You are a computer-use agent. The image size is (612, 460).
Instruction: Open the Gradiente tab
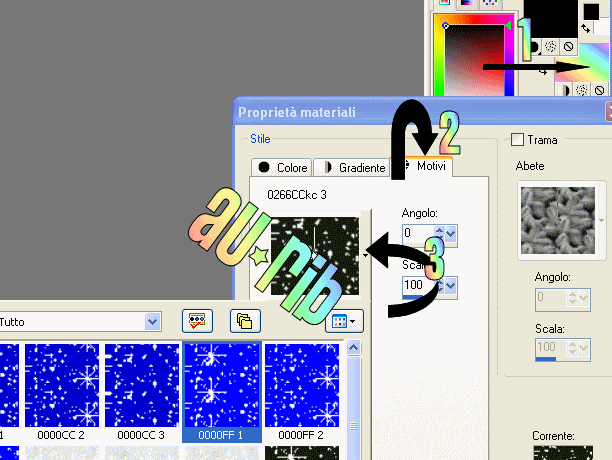pyautogui.click(x=351, y=167)
